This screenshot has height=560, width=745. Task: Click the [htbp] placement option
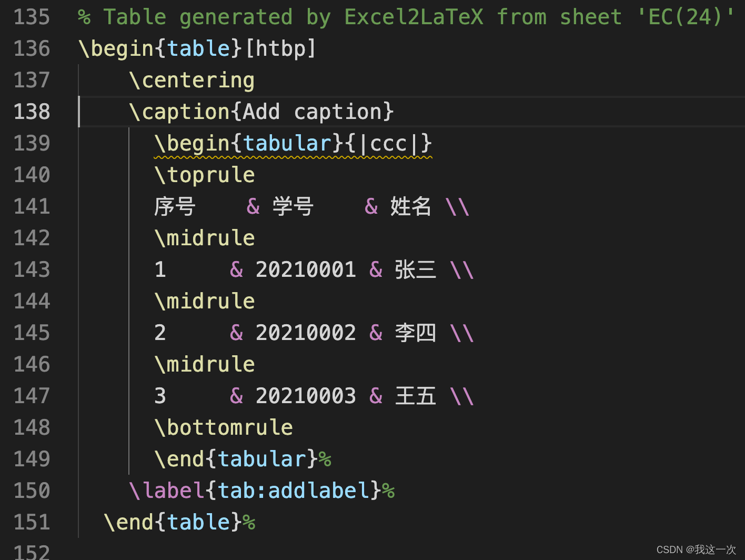click(x=280, y=48)
